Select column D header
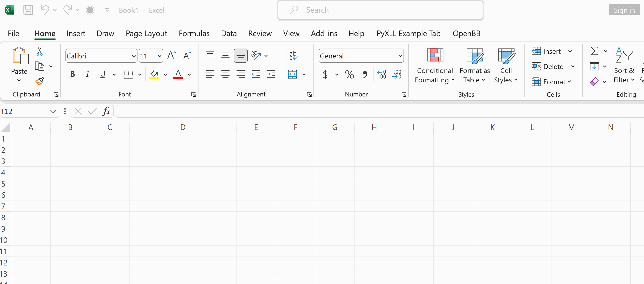The width and height of the screenshot is (644, 284). pos(183,127)
